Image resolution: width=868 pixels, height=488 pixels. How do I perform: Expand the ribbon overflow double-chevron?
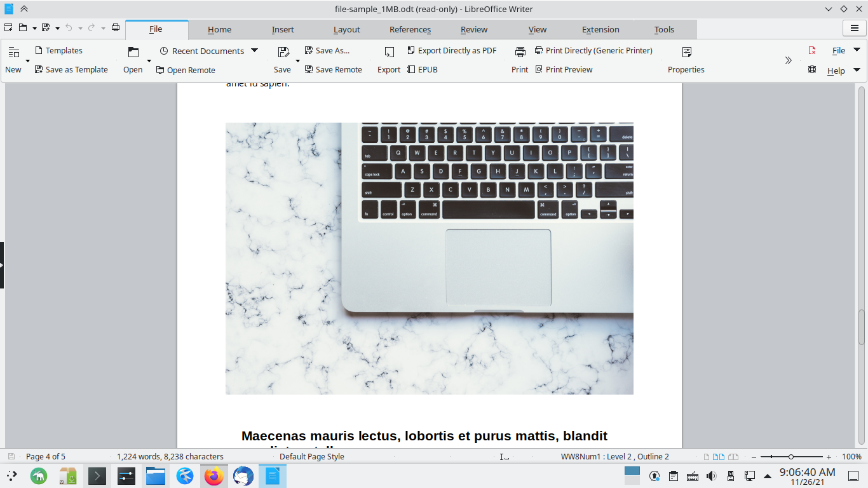789,60
